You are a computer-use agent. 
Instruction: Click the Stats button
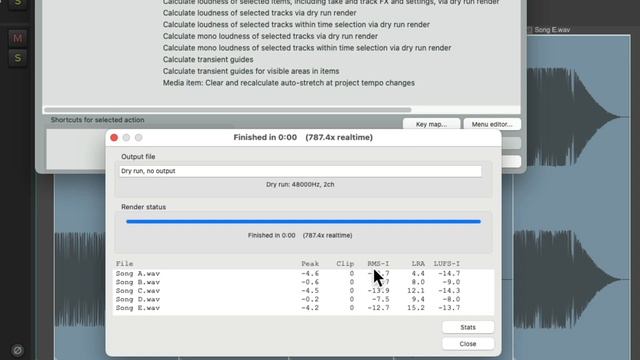(x=468, y=327)
